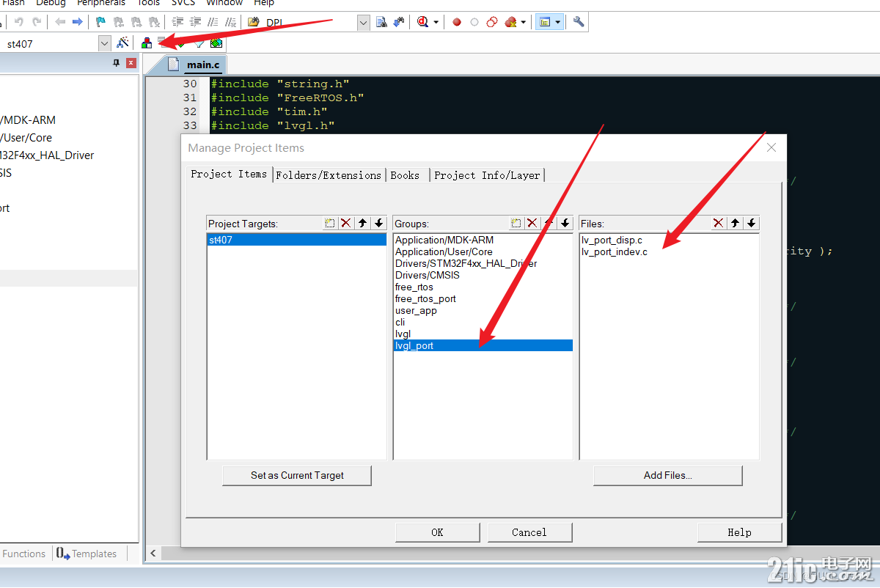The height and width of the screenshot is (588, 880).
Task: Expand the debug session dropdown arrow
Action: [436, 22]
